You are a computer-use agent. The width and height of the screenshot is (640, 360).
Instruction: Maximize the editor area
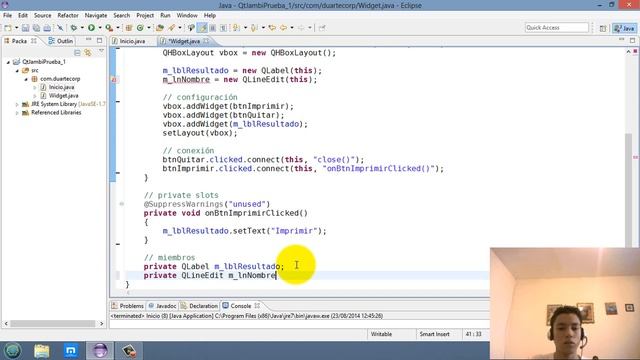[632, 40]
